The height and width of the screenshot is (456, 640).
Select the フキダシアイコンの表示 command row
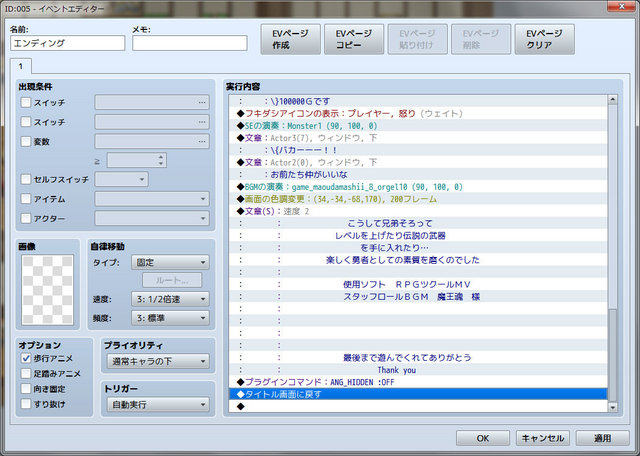418,113
